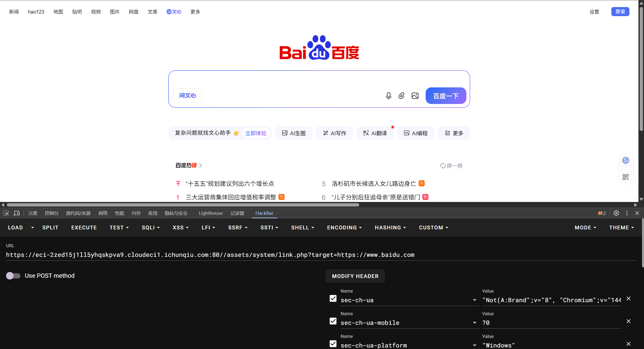Screen dimensions: 644x349
Task: Remove the sec-ch-ua header row
Action: pos(628,299)
